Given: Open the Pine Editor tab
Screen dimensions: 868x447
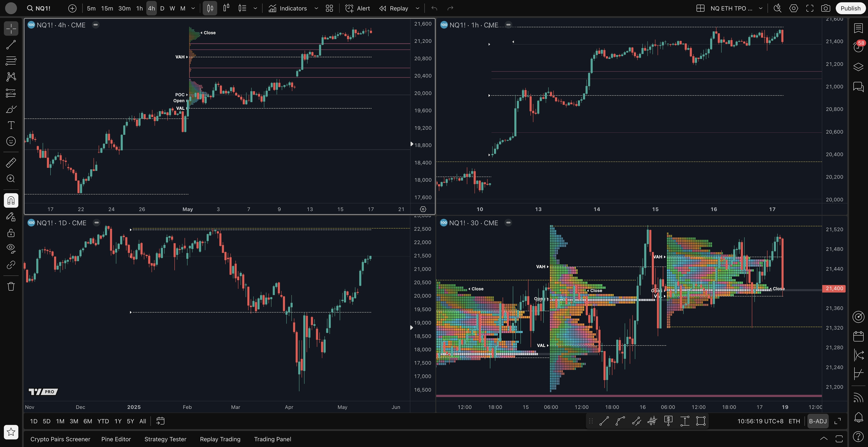Looking at the screenshot, I should click(116, 439).
